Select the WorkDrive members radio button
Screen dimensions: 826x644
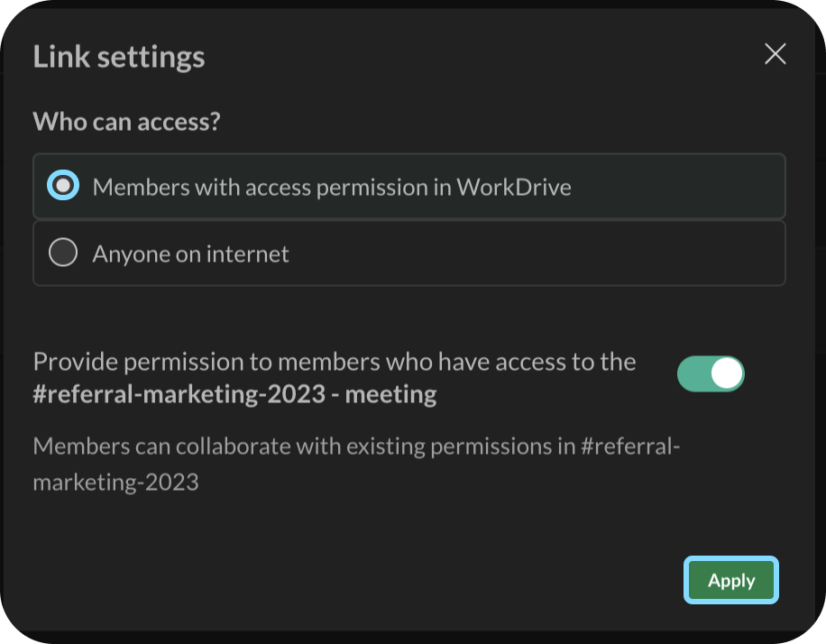(x=63, y=187)
